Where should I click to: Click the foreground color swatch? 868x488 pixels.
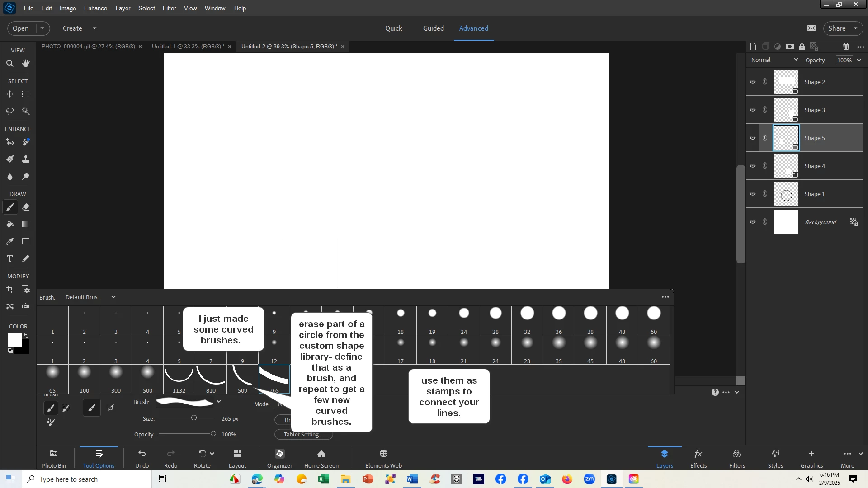tap(14, 340)
